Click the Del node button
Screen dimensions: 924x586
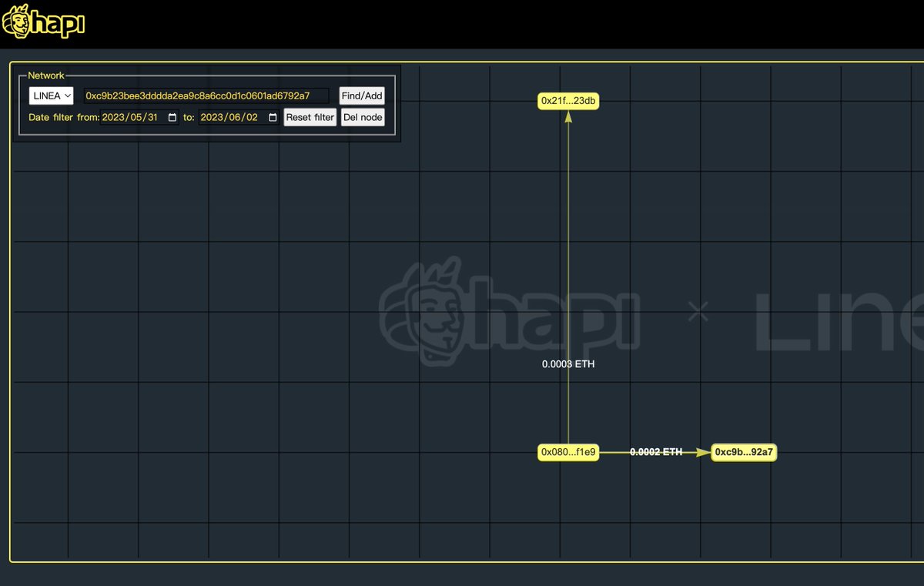tap(363, 118)
